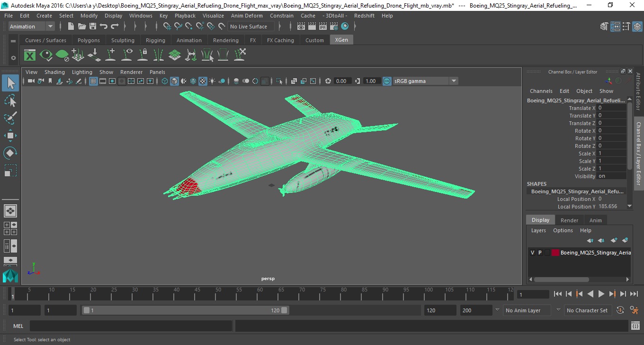The image size is (644, 345).
Task: Open Render Settings icon
Action: pyautogui.click(x=334, y=27)
